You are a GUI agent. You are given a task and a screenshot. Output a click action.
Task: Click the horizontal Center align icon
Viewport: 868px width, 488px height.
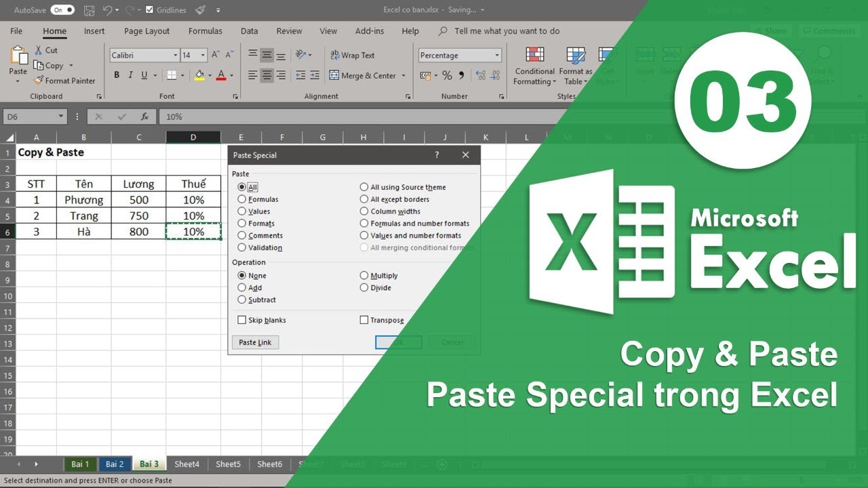[x=267, y=75]
